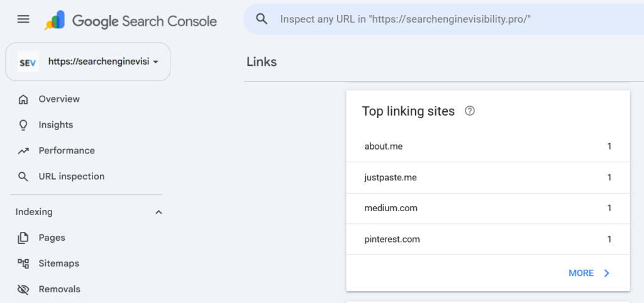This screenshot has height=303, width=644.
Task: Click the link count for medium.com
Action: tap(609, 208)
